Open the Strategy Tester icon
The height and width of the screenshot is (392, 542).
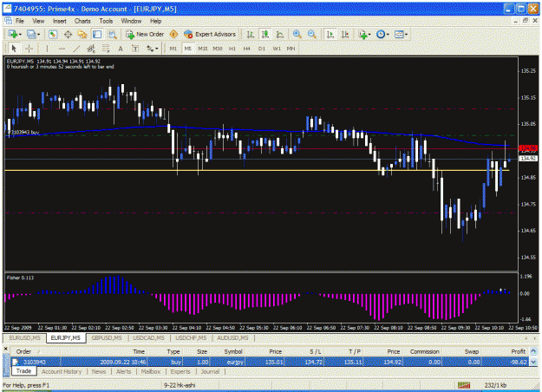pyautogui.click(x=112, y=34)
